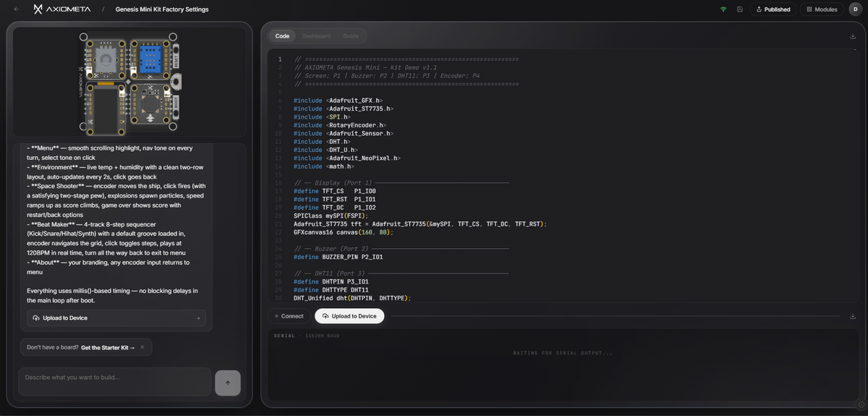Open the Get the Starter Kit link

tap(108, 347)
